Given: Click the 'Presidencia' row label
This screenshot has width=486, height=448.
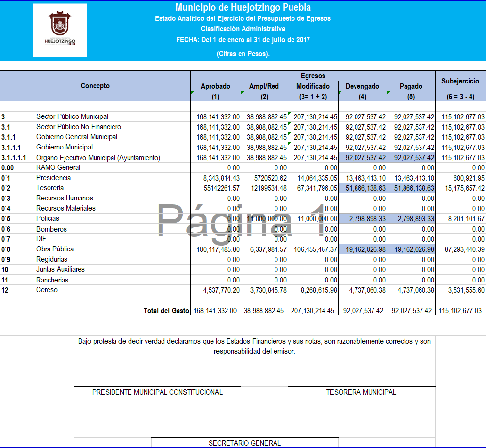Looking at the screenshot, I should pyautogui.click(x=54, y=178).
